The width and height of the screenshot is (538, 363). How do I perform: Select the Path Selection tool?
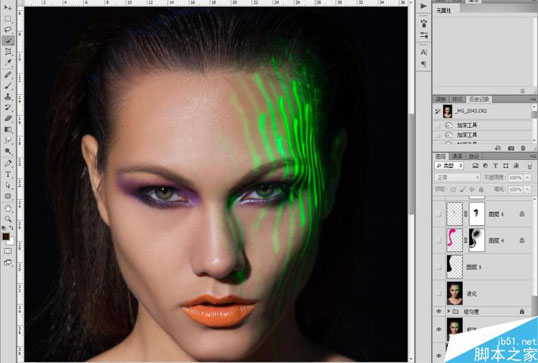8,185
